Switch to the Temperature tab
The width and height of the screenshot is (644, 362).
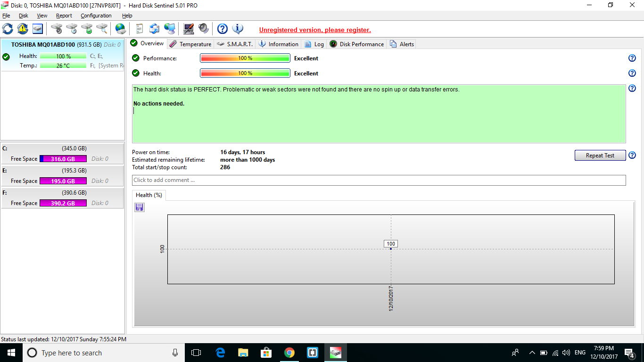[x=190, y=44]
